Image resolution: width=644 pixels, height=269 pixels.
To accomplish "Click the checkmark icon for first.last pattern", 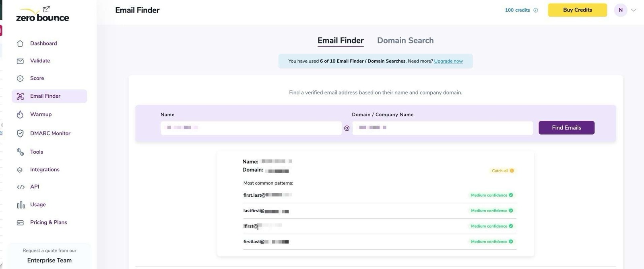I will point(511,195).
